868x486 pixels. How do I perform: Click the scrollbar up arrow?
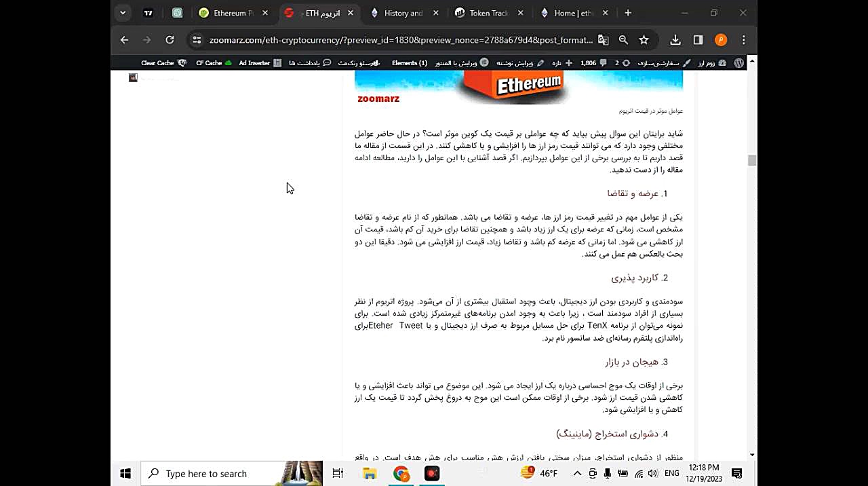pyautogui.click(x=751, y=62)
